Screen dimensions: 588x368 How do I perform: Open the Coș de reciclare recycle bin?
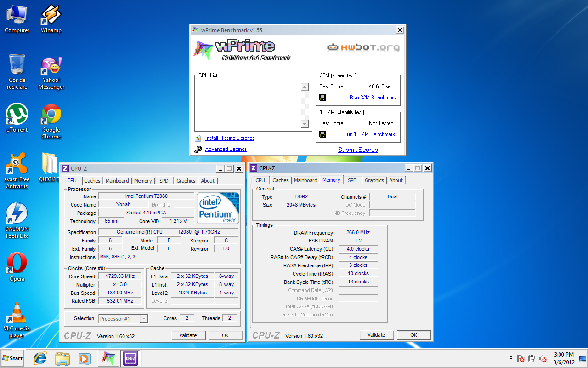click(x=17, y=71)
